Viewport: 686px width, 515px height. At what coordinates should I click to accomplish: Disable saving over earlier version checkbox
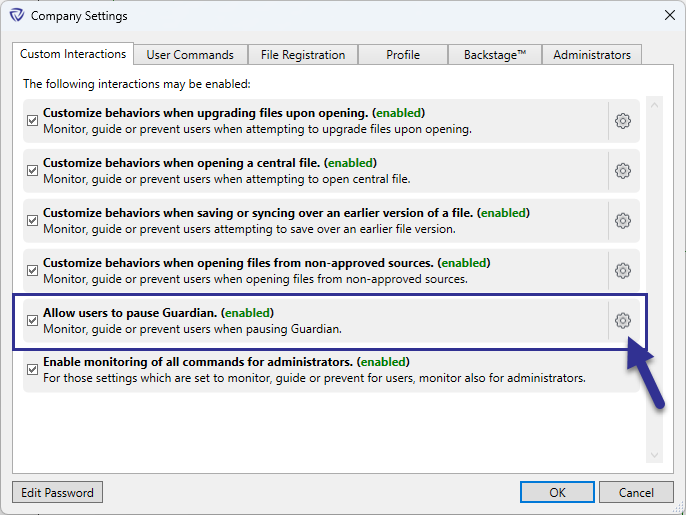tap(33, 221)
